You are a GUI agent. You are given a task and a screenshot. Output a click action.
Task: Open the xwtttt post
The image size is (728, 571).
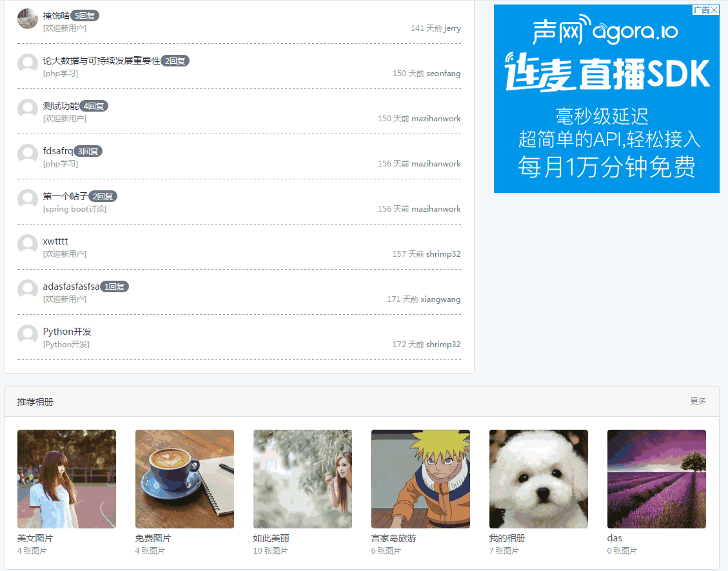coord(55,241)
